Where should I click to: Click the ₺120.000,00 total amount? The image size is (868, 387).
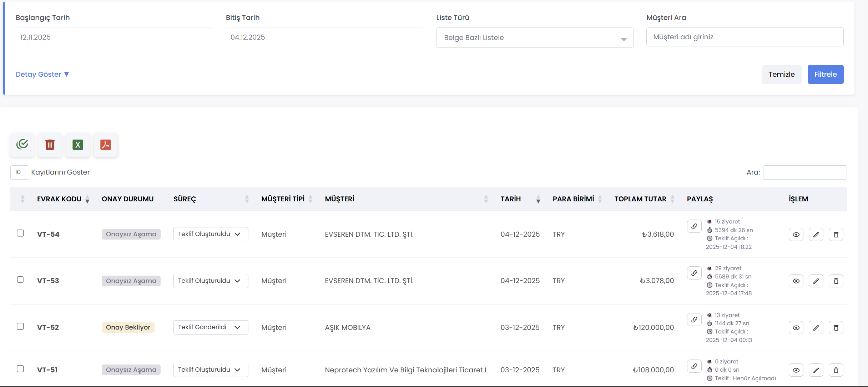653,327
